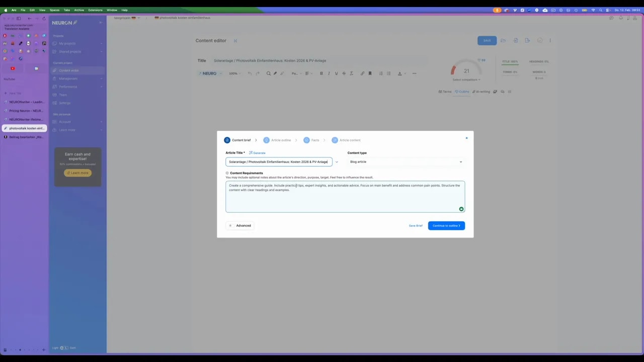Click the New Tab plus icon
The width and height of the screenshot is (644, 362).
coord(6,93)
